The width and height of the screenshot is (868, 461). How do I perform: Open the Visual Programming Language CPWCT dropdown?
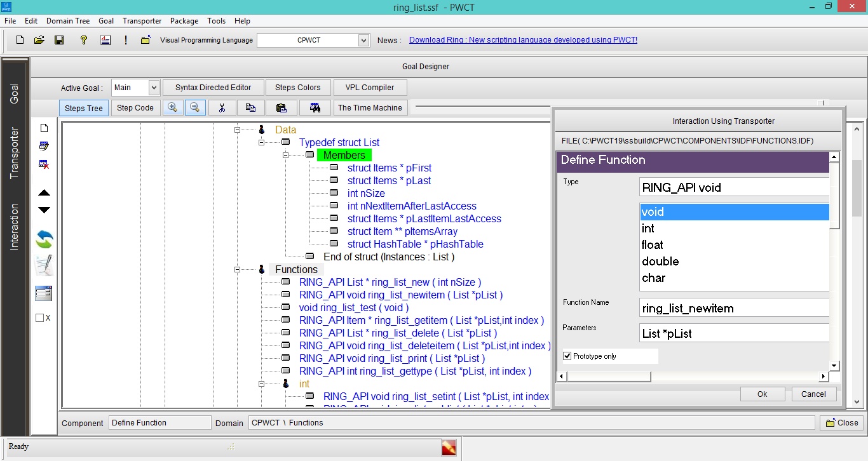point(363,40)
